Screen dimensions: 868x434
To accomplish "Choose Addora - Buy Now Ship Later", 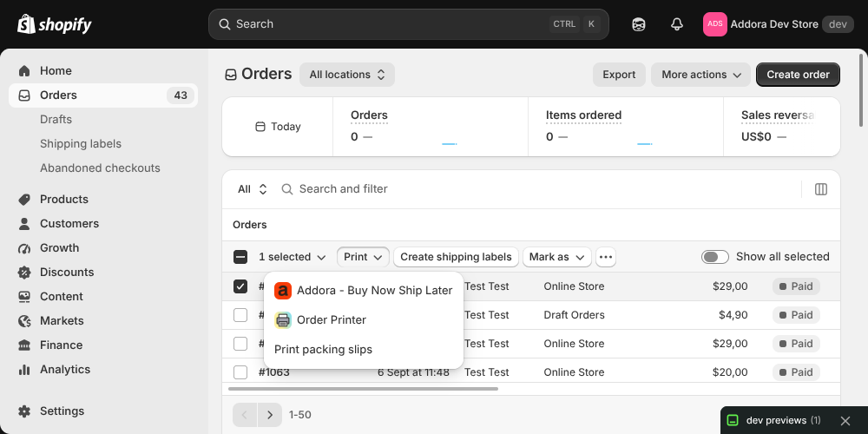I will [x=363, y=291].
